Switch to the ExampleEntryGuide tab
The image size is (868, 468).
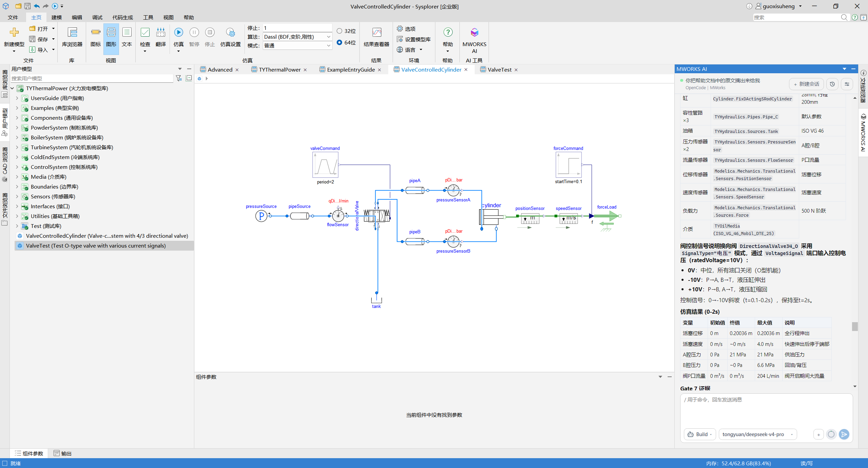pos(351,70)
